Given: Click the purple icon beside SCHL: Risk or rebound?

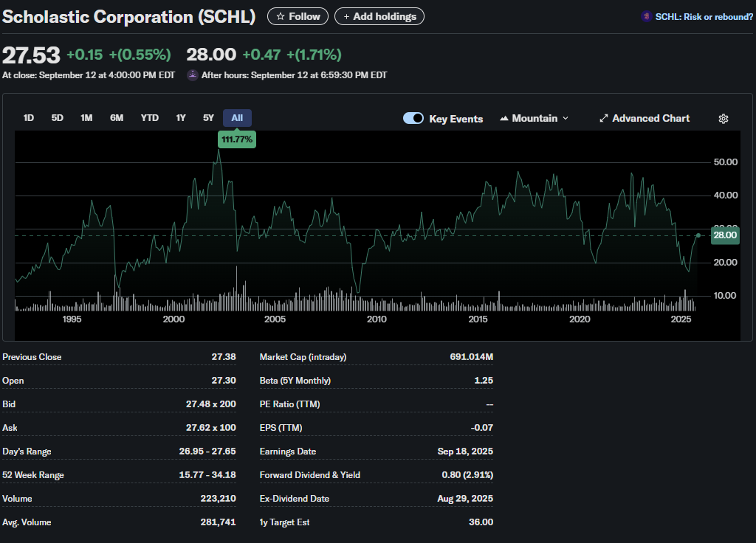Looking at the screenshot, I should (x=647, y=16).
